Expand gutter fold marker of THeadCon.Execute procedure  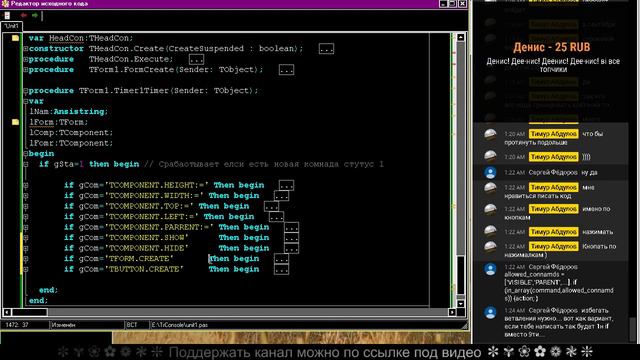[x=26, y=59]
